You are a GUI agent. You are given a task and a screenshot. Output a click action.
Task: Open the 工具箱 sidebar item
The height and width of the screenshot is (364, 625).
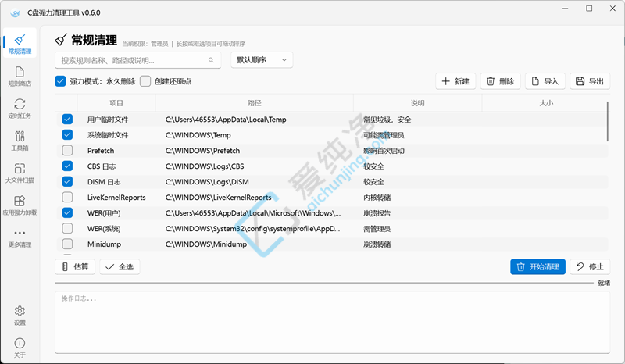coord(20,141)
